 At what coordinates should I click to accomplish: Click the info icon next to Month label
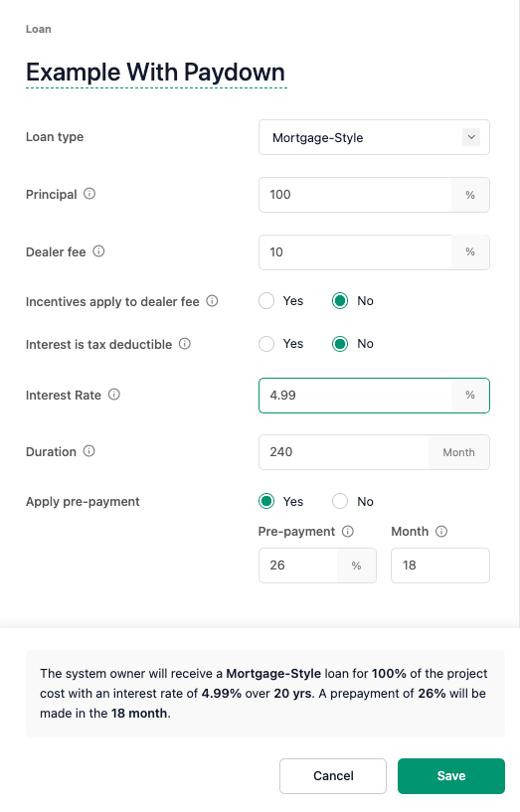click(441, 532)
